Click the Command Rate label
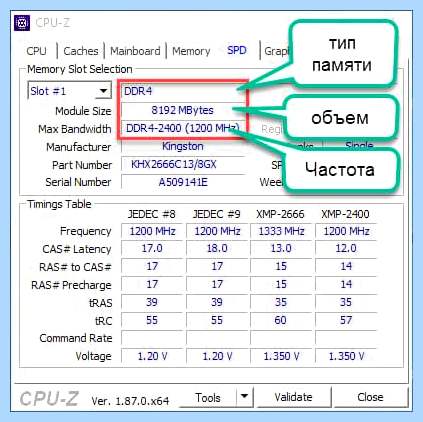This screenshot has height=422, width=423. tap(76, 338)
